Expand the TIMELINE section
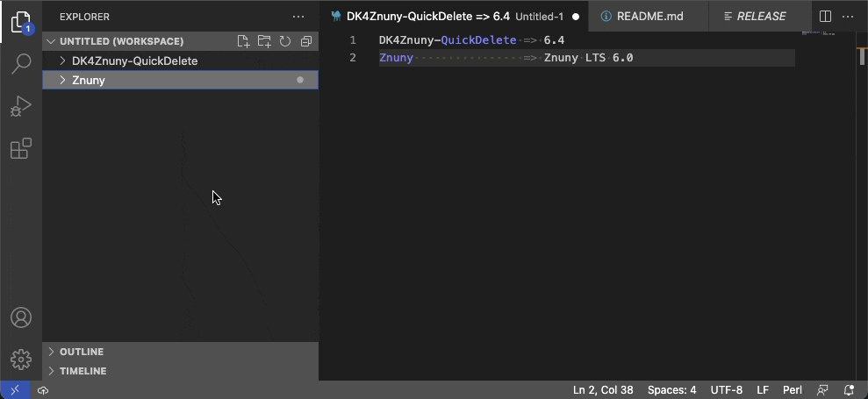 pos(181,371)
